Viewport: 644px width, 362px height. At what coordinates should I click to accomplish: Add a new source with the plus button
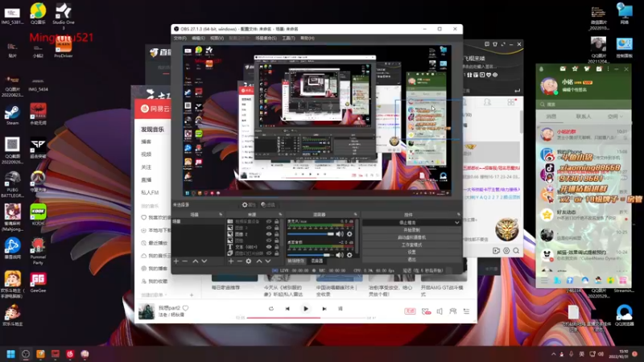pyautogui.click(x=231, y=261)
